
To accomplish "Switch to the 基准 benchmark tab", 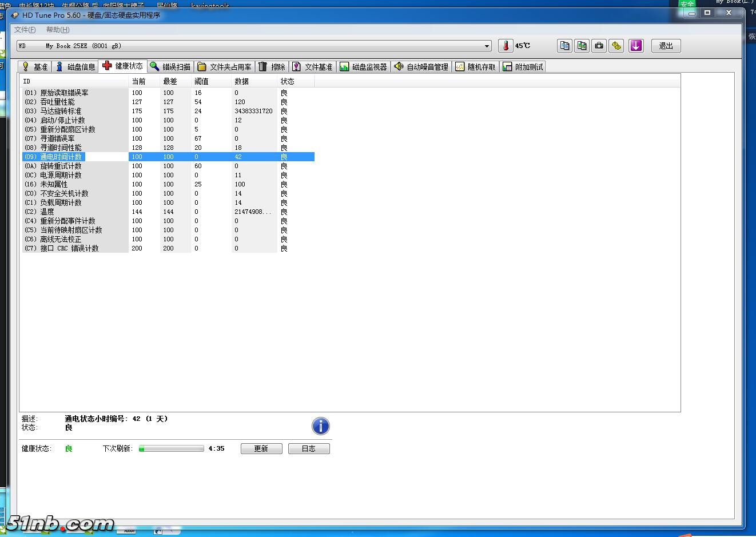I will [34, 67].
